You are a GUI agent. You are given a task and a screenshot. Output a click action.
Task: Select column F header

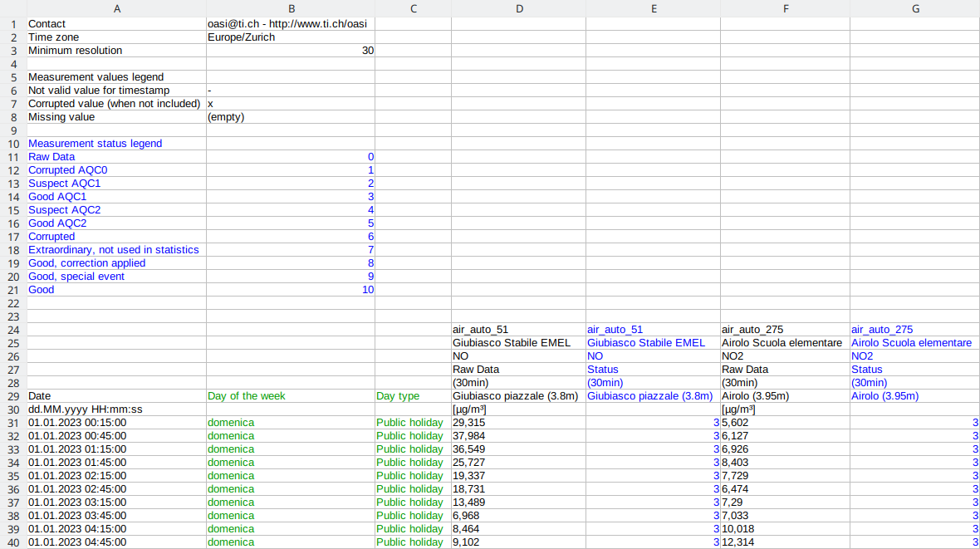(785, 8)
